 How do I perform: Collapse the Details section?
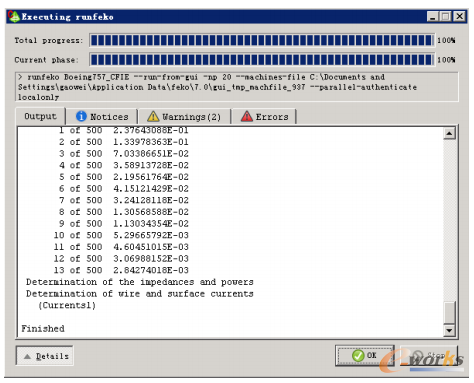[x=45, y=356]
